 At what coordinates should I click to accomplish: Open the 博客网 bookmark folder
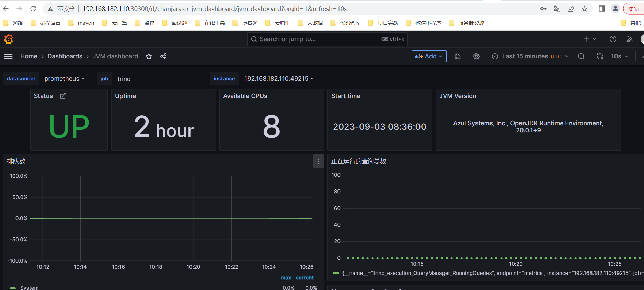click(245, 23)
